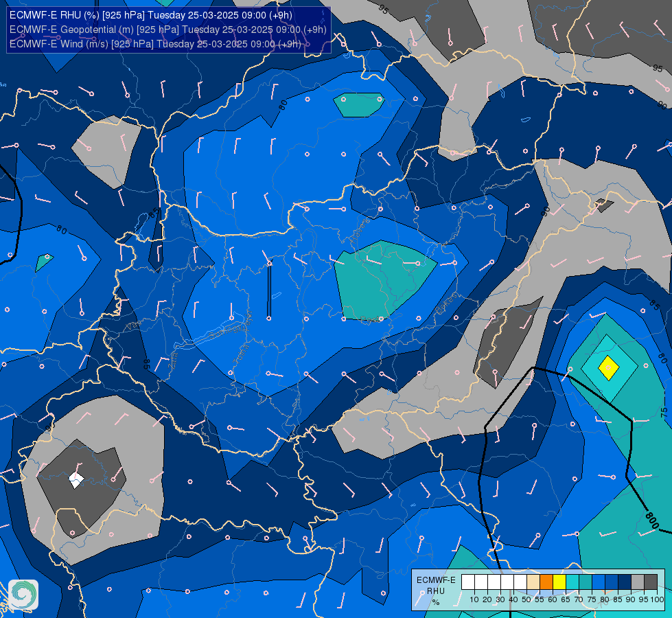Click the '%' unit label in the legend

(436, 602)
